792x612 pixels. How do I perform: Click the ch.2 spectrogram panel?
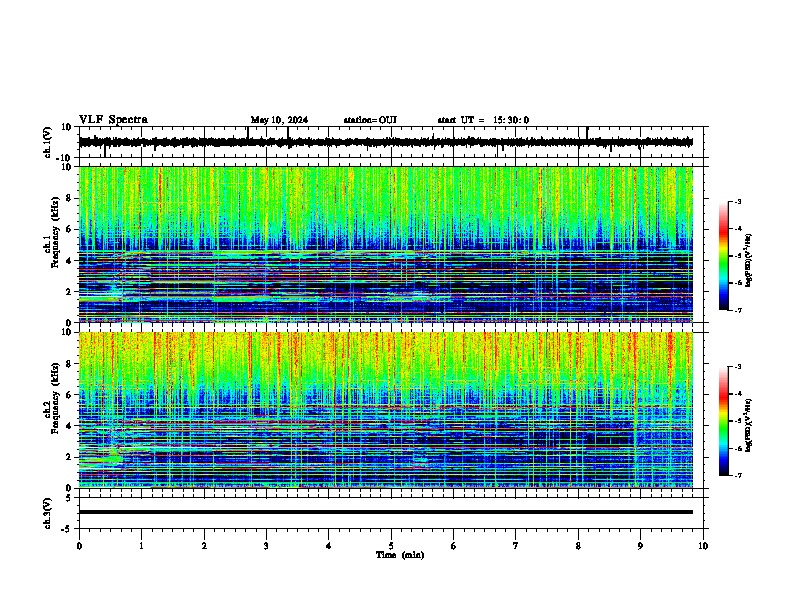(385, 410)
